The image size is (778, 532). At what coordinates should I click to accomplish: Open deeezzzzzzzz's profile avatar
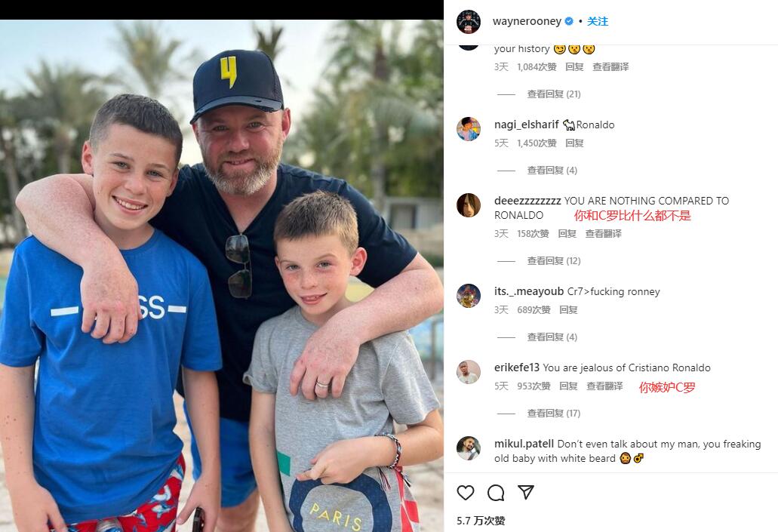(469, 205)
